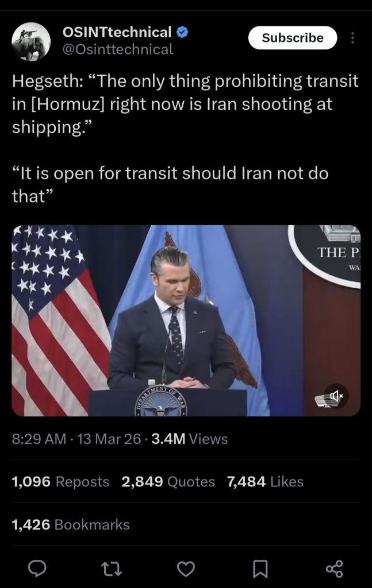The image size is (372, 588).
Task: Bookmark the post with ribbon icon
Action: coord(260,569)
